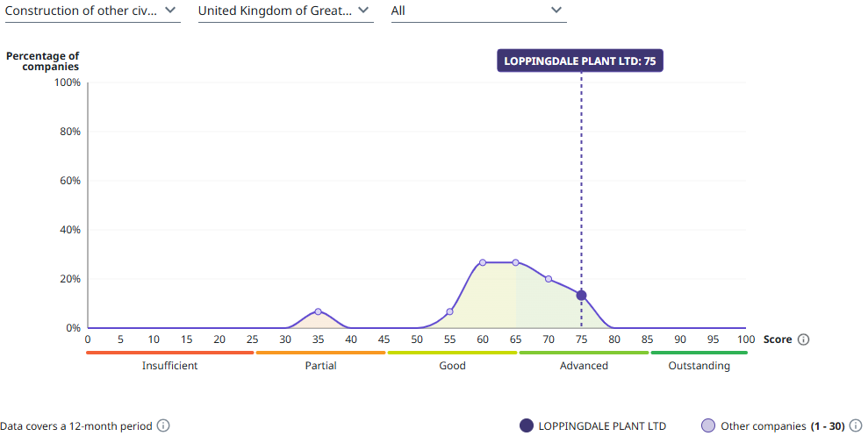Viewport: 868px width, 443px height.
Task: Click the Score axis label
Action: click(778, 339)
